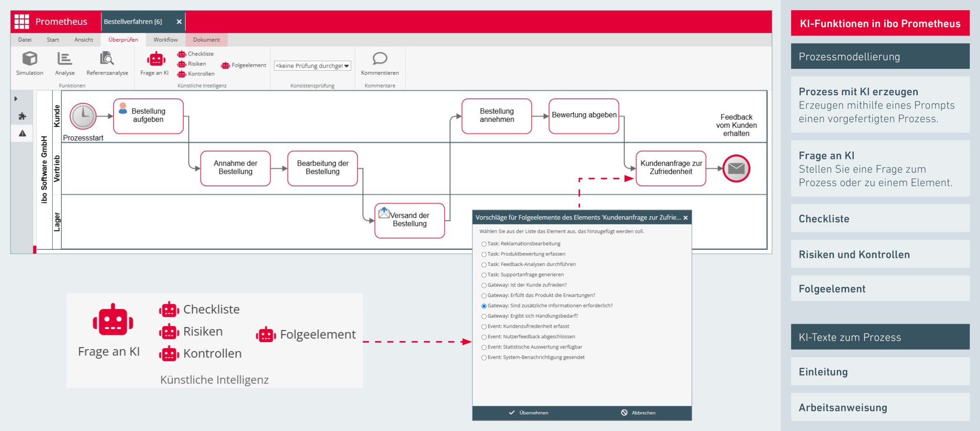Open the Prometheus app grid icon
Screen dimensions: 980x431
point(22,22)
